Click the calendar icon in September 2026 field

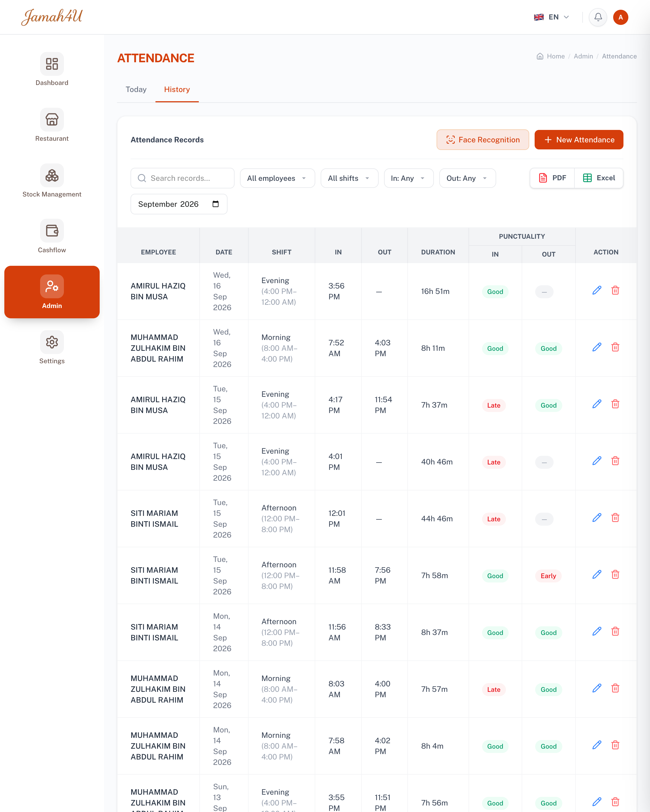pos(216,204)
